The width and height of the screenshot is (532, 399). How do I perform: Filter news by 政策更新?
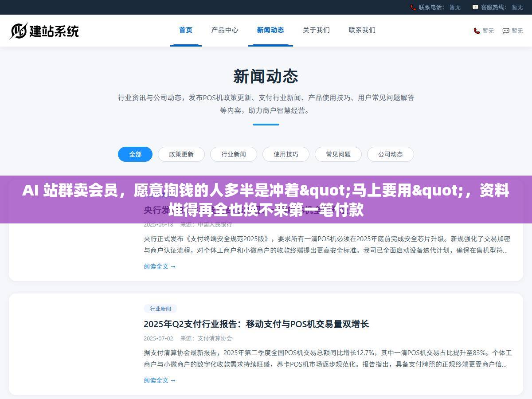pos(181,154)
